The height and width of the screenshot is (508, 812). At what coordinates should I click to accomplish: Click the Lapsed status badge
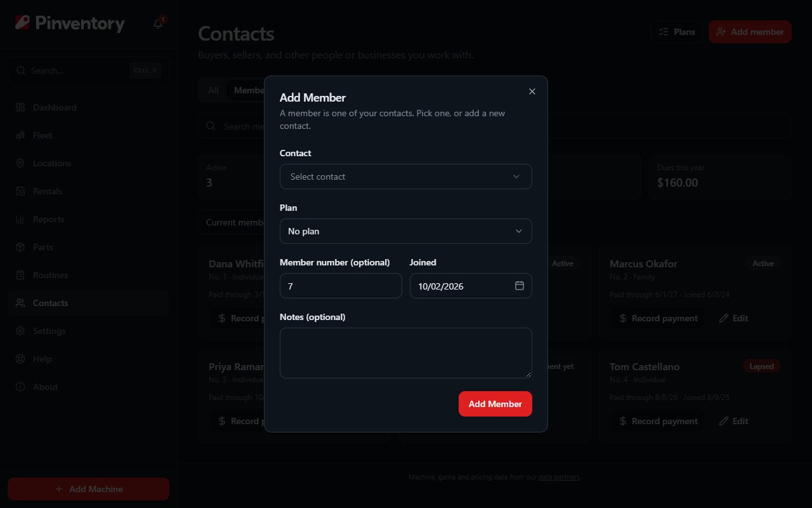(x=761, y=366)
